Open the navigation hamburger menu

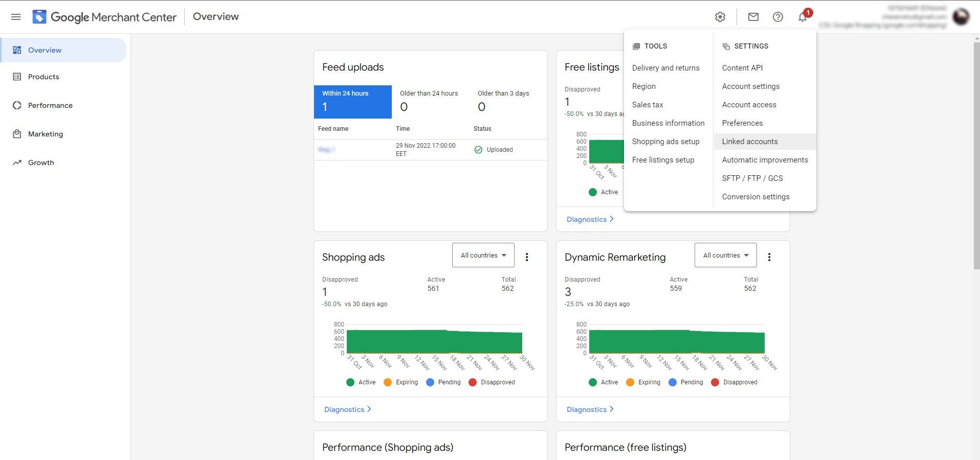tap(16, 16)
